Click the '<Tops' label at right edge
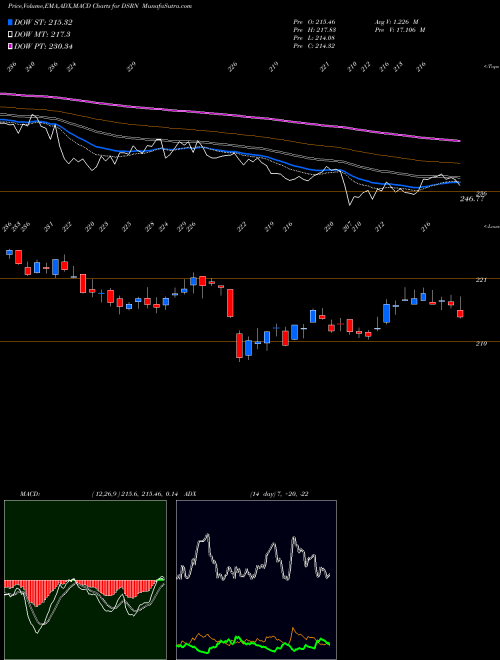 [491, 67]
